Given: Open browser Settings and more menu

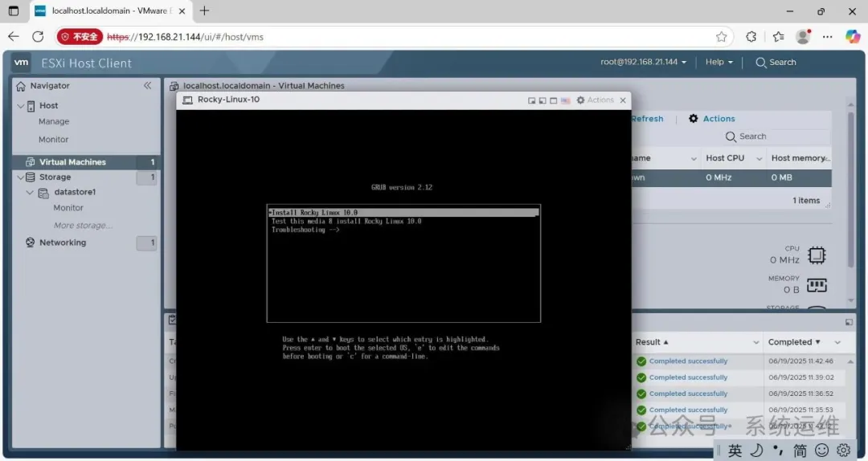Looking at the screenshot, I should coord(828,37).
